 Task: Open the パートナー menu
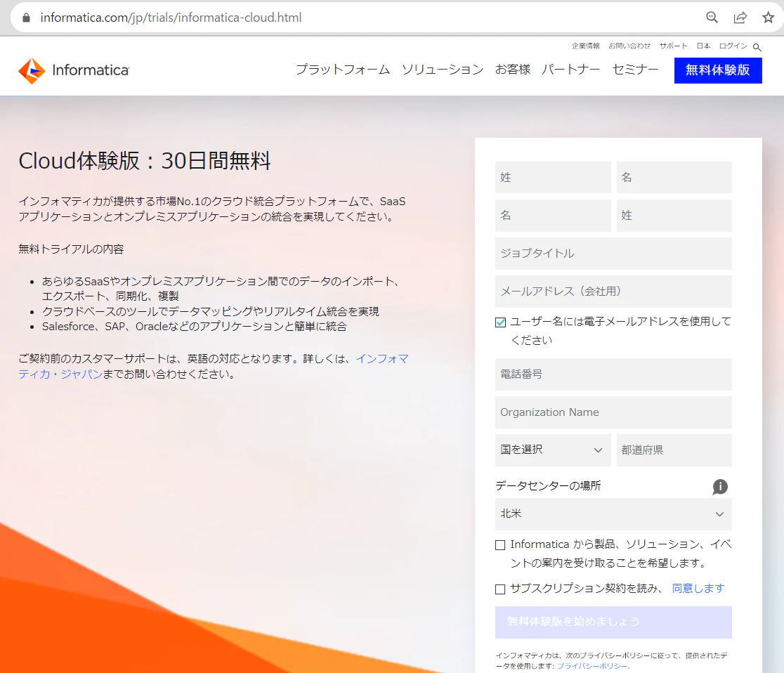point(571,70)
